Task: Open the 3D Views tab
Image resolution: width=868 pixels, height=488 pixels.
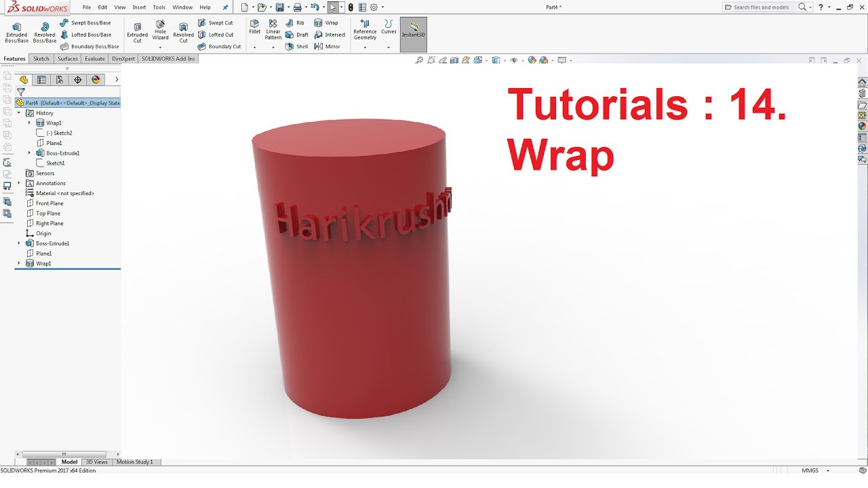Action: tap(96, 462)
